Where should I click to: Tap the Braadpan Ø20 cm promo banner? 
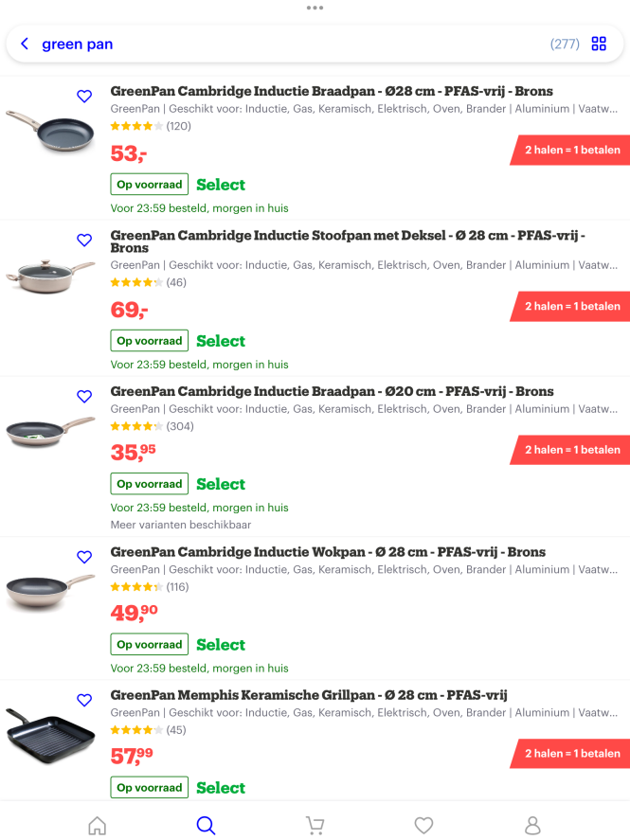point(571,450)
